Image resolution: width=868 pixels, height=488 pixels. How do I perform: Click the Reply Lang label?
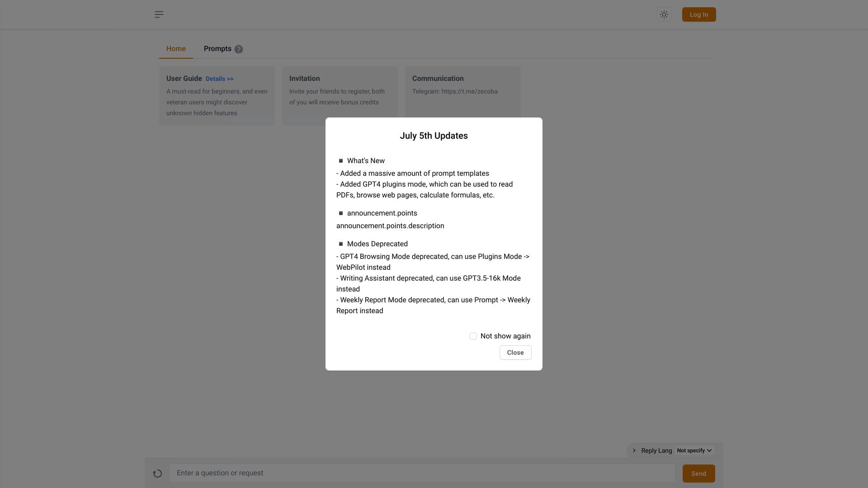pos(657,450)
